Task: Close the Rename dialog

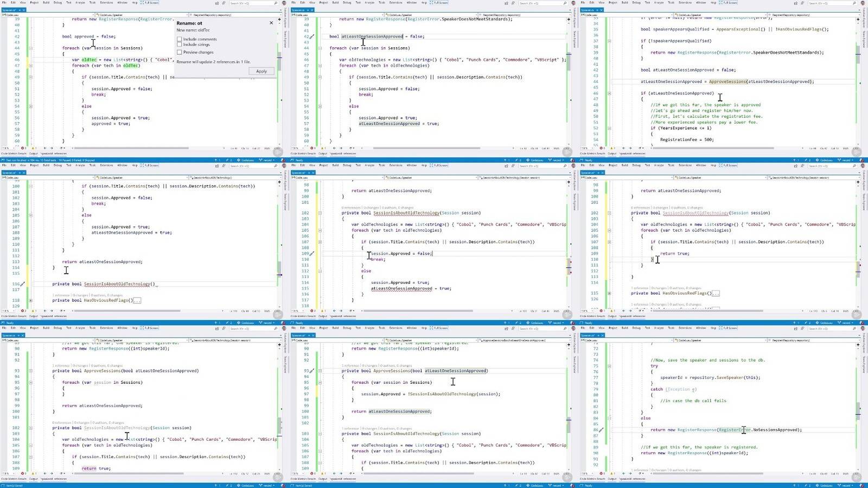Action: 271,23
